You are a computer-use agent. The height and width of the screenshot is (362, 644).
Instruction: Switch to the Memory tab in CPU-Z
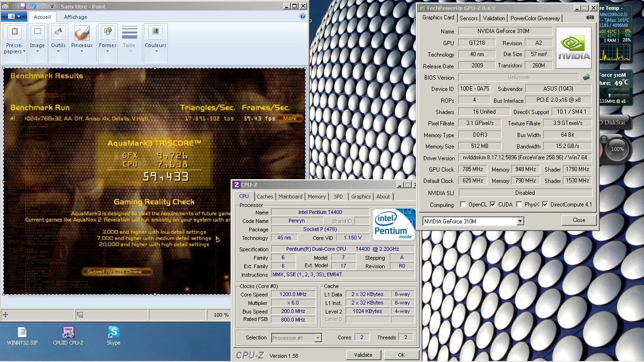(317, 197)
